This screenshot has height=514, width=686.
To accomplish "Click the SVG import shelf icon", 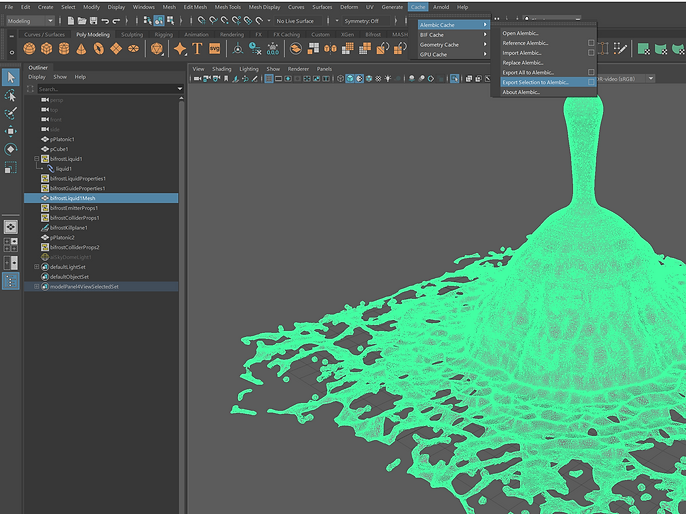I will coord(214,49).
